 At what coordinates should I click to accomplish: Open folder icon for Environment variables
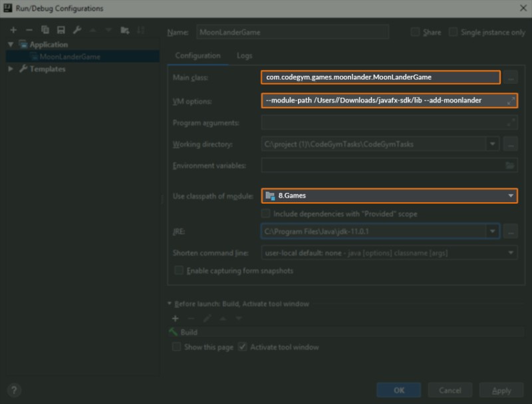pos(510,165)
